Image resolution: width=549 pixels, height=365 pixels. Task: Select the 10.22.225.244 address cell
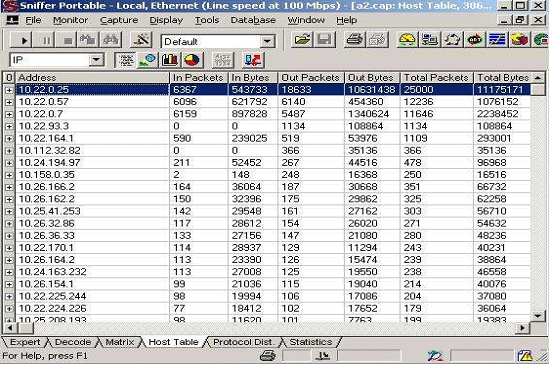[x=92, y=296]
